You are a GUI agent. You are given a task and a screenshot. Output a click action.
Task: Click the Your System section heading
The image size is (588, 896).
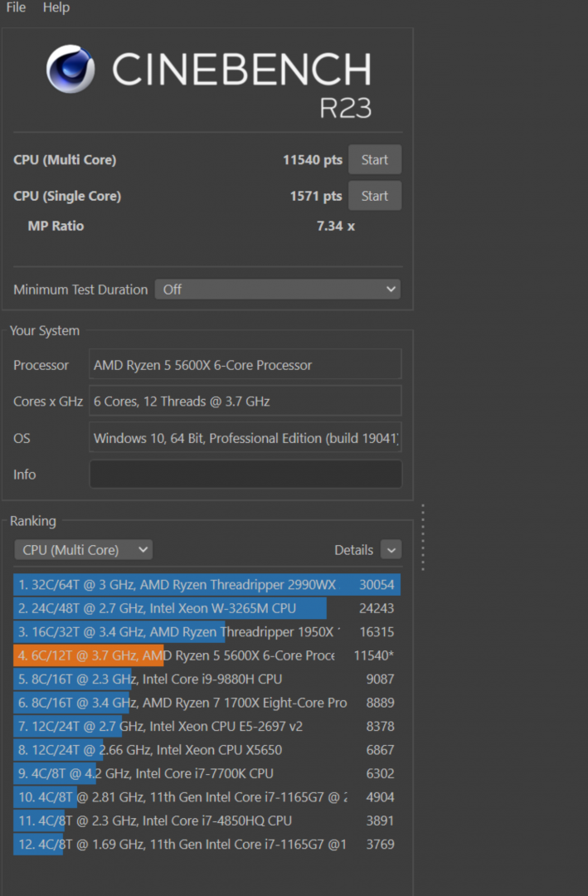45,331
